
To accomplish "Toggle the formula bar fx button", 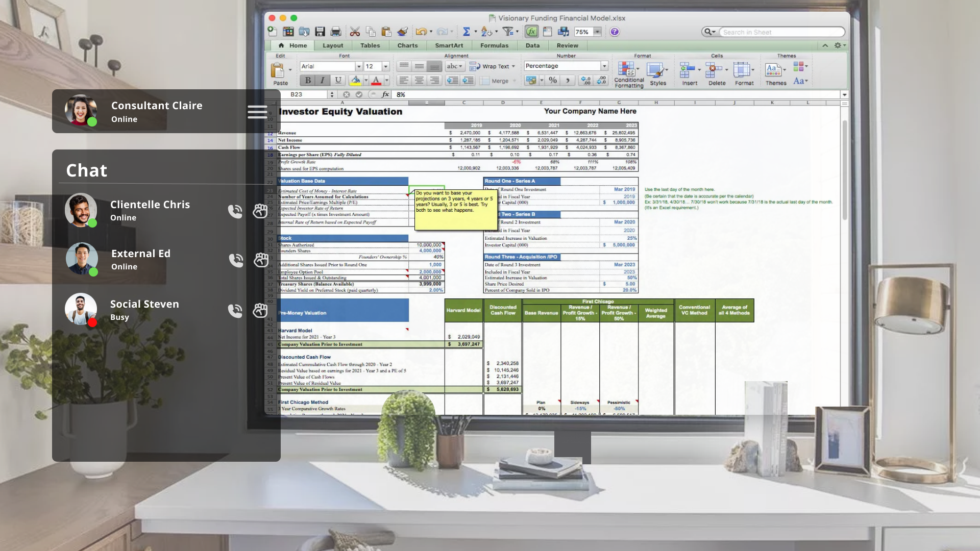I will (x=531, y=32).
